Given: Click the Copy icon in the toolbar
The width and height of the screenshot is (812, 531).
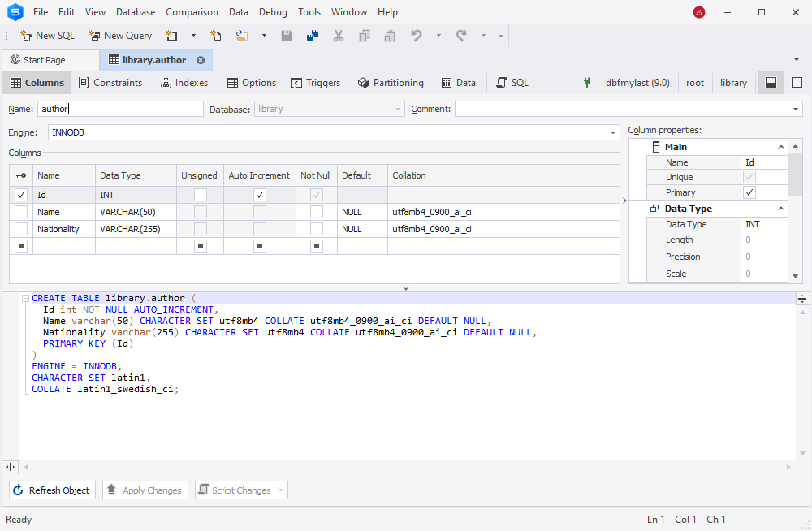Looking at the screenshot, I should 365,36.
